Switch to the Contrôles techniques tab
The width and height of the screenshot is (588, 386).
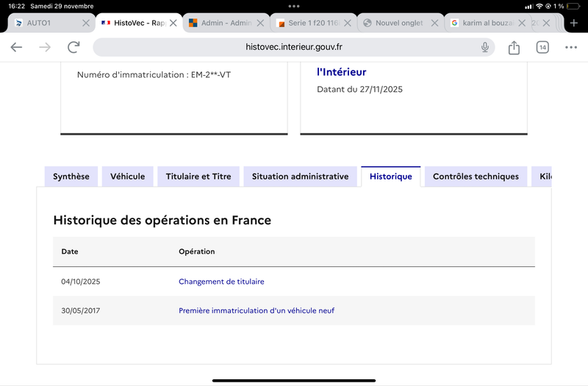pos(476,176)
